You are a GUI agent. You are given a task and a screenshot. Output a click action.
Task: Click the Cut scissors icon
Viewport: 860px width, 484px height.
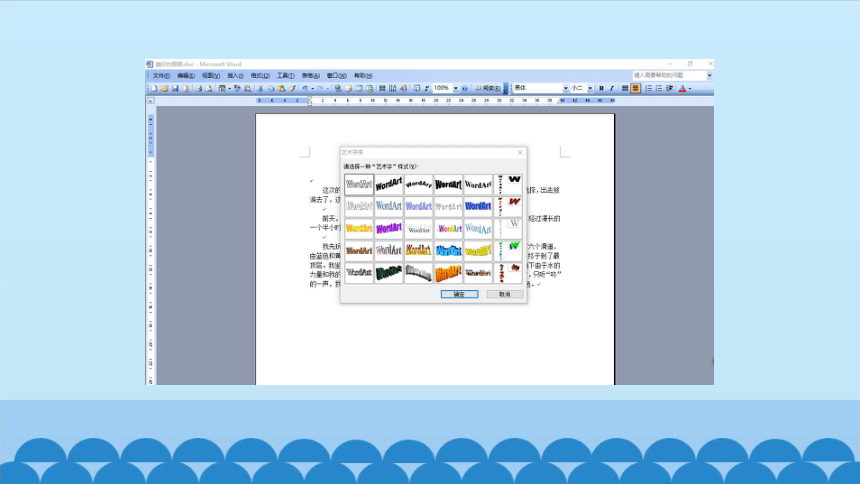(x=260, y=88)
